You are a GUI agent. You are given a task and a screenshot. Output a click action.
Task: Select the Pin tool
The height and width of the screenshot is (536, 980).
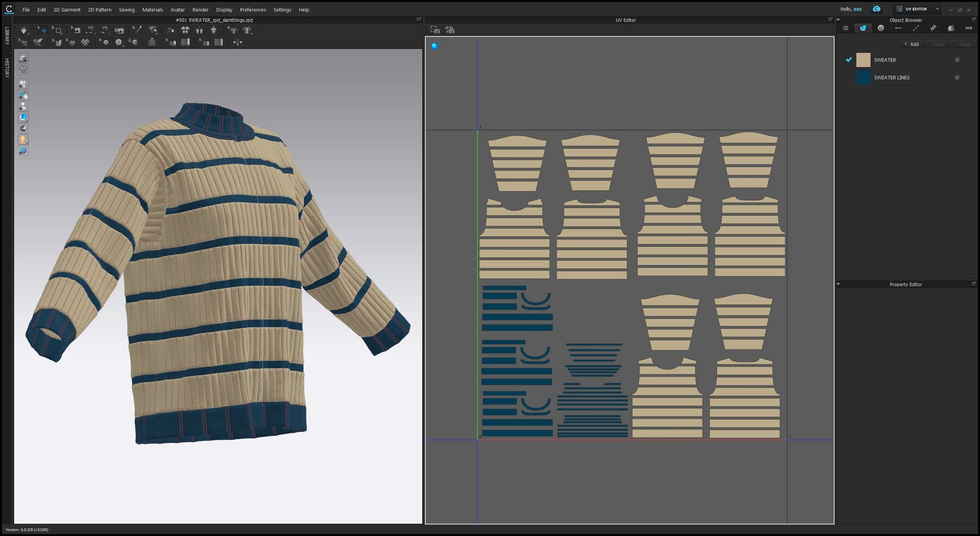[x=138, y=31]
